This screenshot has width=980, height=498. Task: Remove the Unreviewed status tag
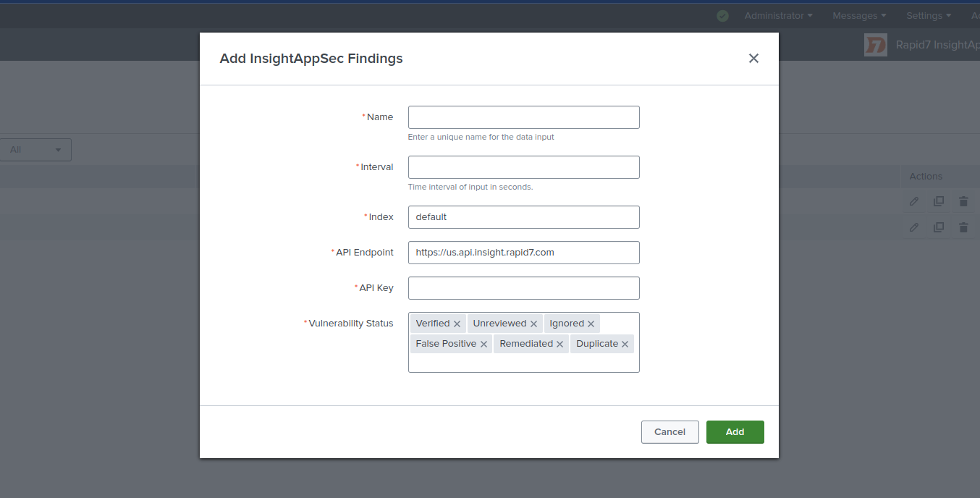pos(533,324)
